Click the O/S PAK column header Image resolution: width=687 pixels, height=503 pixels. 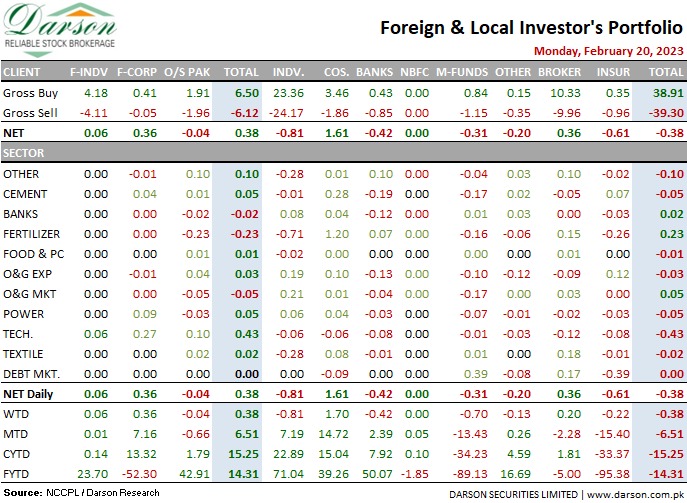point(187,72)
